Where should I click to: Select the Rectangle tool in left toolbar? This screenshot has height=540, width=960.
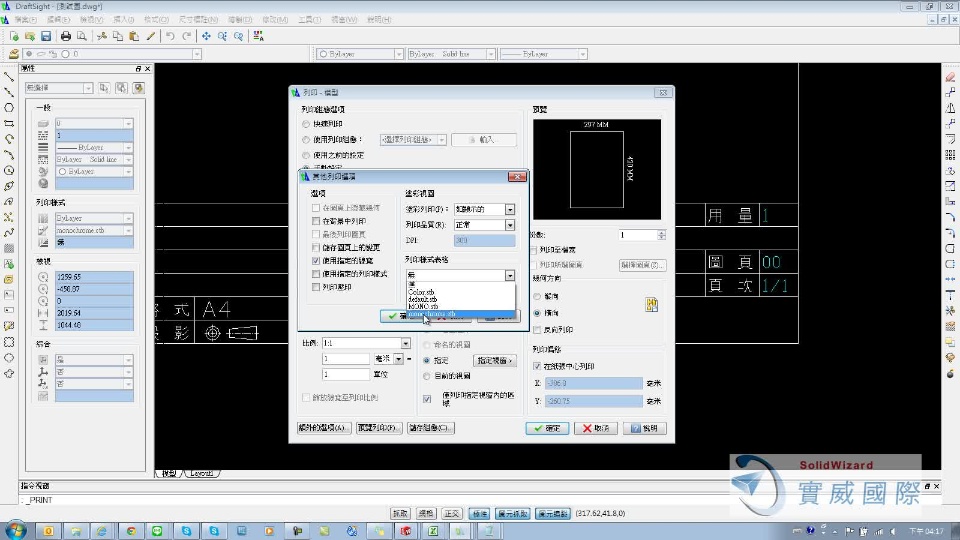9,124
